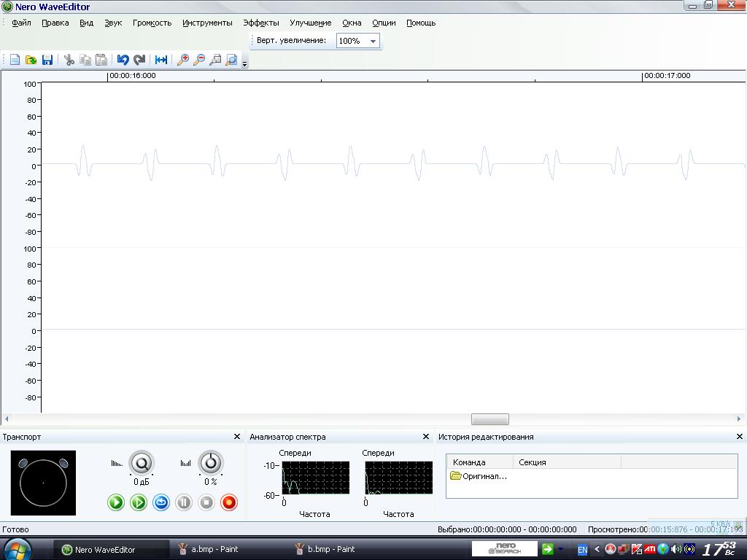The width and height of the screenshot is (747, 560).
Task: Close the Анализатор спектра panel
Action: 426,437
